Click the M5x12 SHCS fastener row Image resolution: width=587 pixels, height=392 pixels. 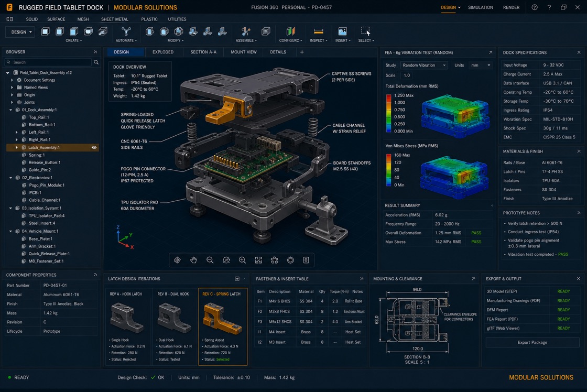(310, 322)
